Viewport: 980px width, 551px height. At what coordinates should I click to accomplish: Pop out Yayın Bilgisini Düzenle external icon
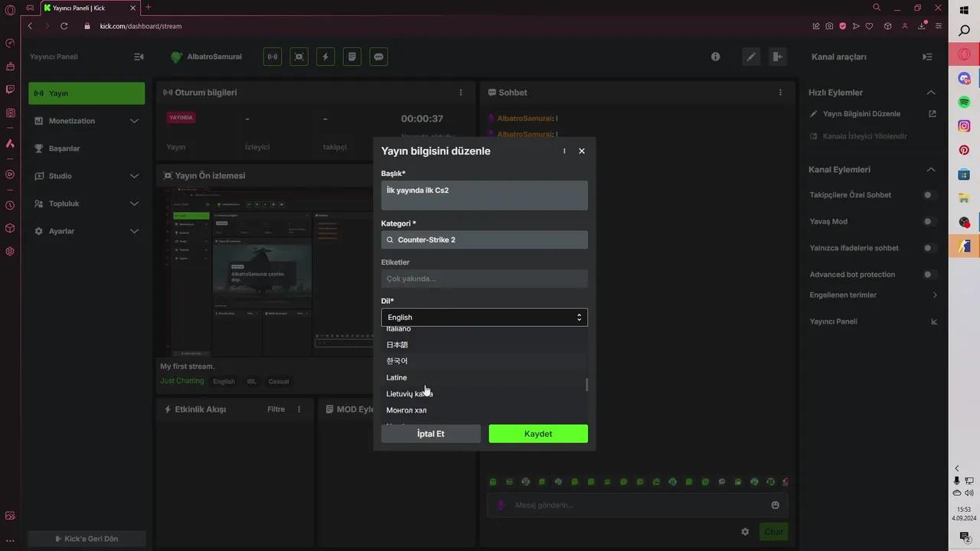click(933, 114)
